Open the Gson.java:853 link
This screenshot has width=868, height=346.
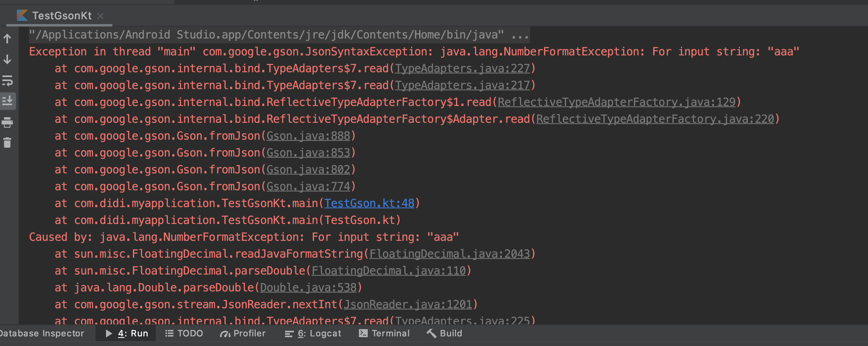coord(308,153)
